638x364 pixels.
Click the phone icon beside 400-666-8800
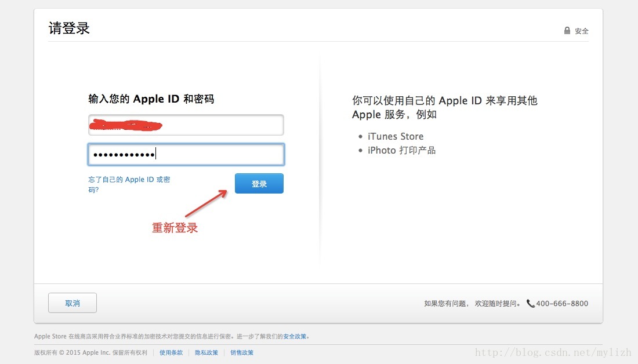pos(531,303)
